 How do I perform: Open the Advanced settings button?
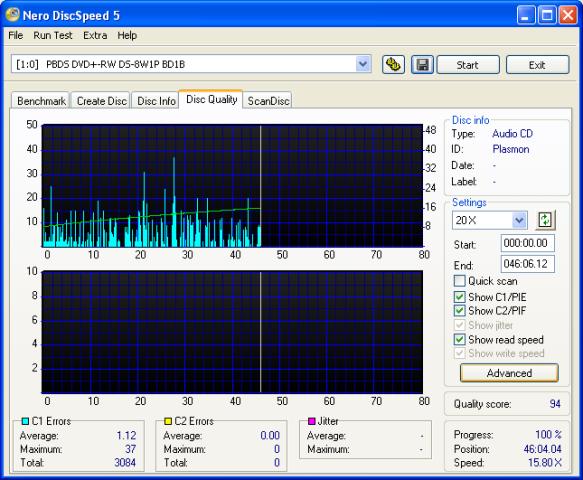(x=509, y=373)
